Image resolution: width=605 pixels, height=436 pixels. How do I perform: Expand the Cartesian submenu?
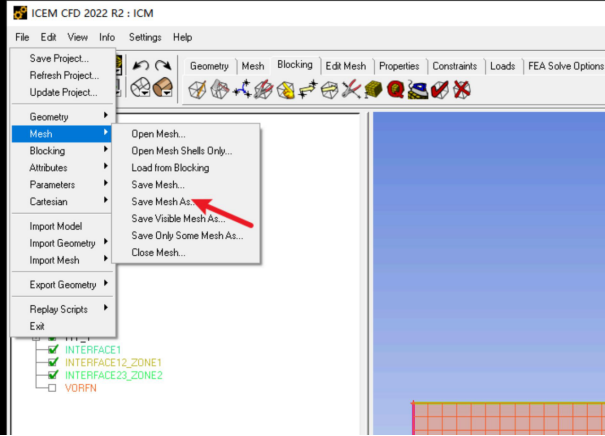[63, 201]
